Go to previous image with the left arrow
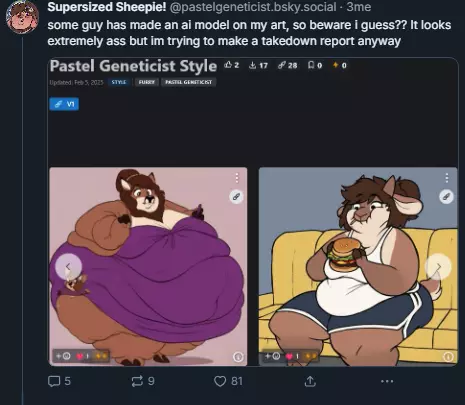The image size is (465, 405). click(x=68, y=267)
